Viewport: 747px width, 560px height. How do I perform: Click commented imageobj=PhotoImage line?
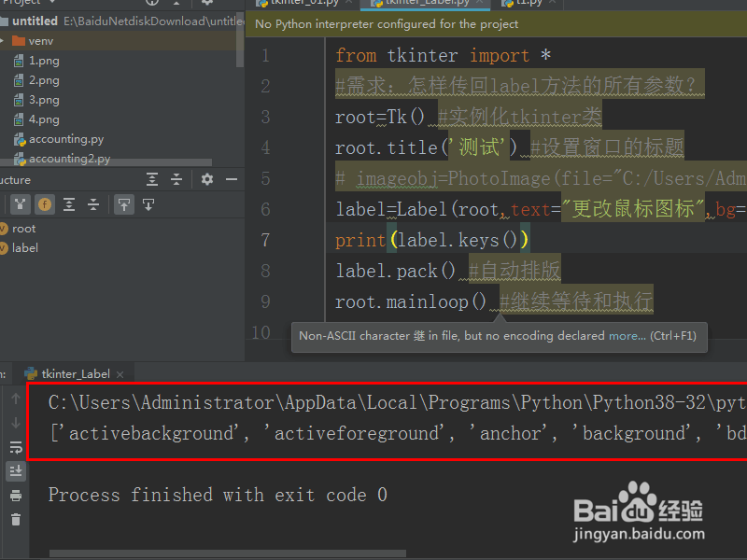pyautogui.click(x=541, y=178)
